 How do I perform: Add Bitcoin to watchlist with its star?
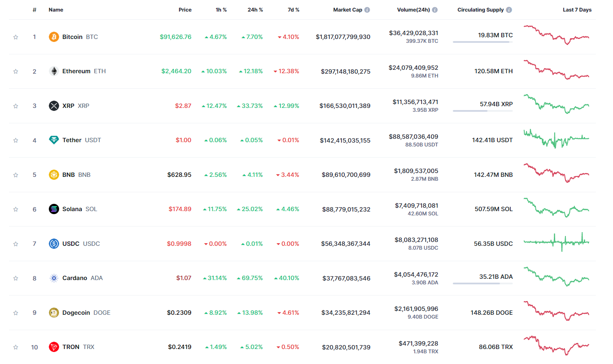16,37
